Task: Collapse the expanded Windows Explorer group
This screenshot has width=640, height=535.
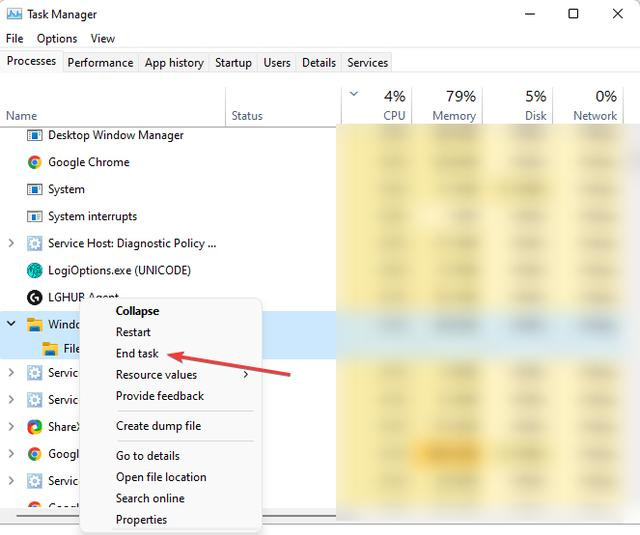Action: (11, 324)
